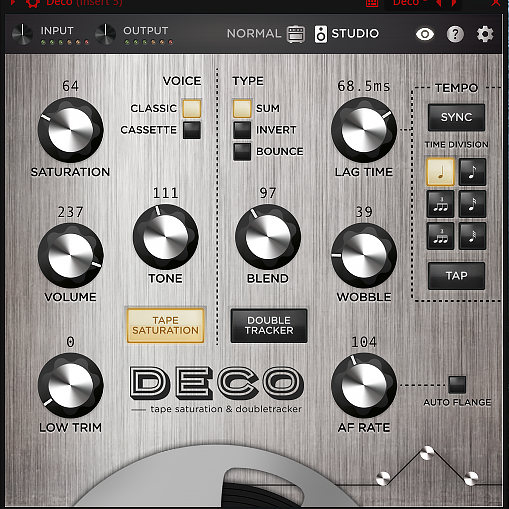
Task: Click the blend value 97
Action: pyautogui.click(x=268, y=193)
